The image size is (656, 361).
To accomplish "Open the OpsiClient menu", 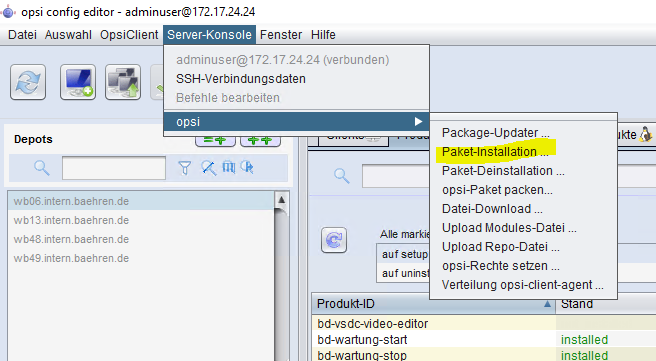I will click(x=129, y=35).
